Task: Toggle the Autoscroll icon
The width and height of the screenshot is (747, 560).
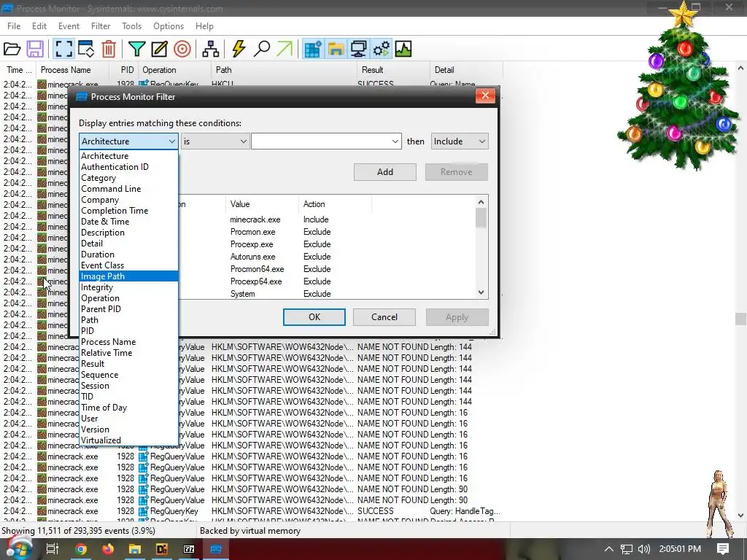Action: (x=86, y=49)
